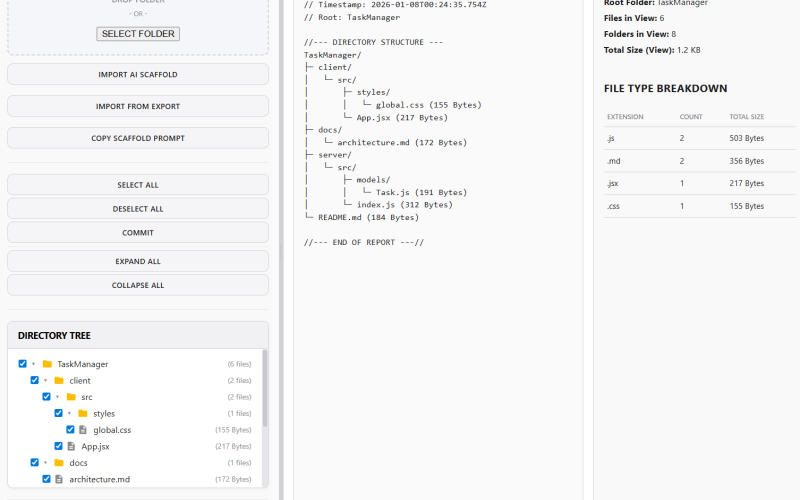
Task: Collapse the TaskManager tree node arrow
Action: pyautogui.click(x=34, y=364)
